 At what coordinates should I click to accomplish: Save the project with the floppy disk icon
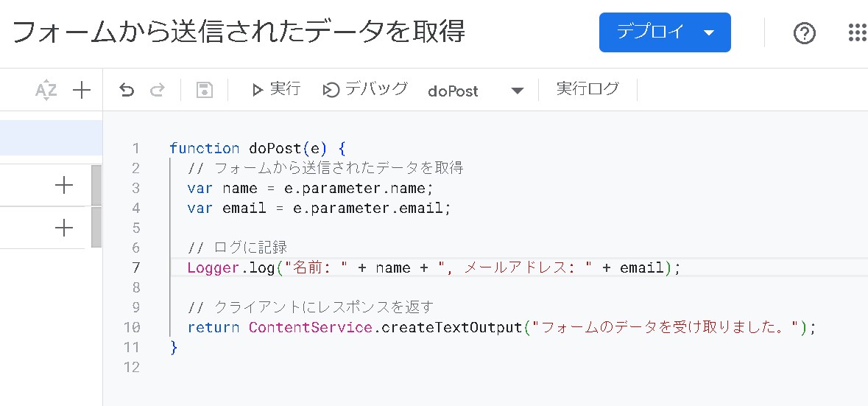tap(204, 90)
